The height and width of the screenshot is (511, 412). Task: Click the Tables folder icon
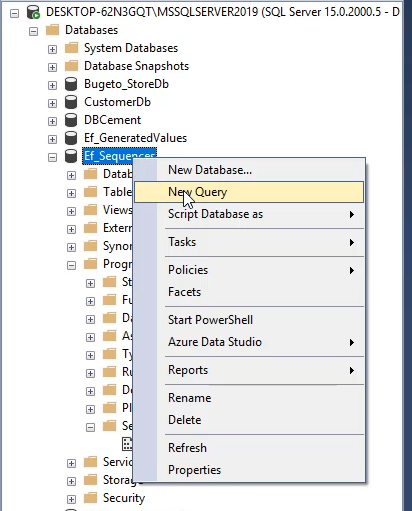[x=90, y=192]
